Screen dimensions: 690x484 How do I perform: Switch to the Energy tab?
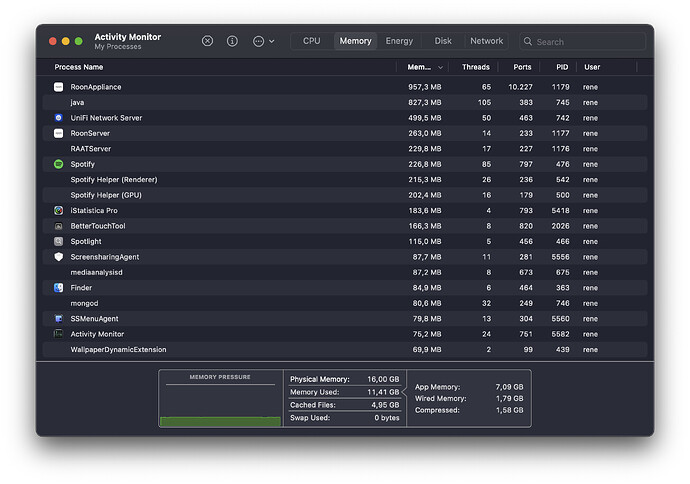pos(399,41)
